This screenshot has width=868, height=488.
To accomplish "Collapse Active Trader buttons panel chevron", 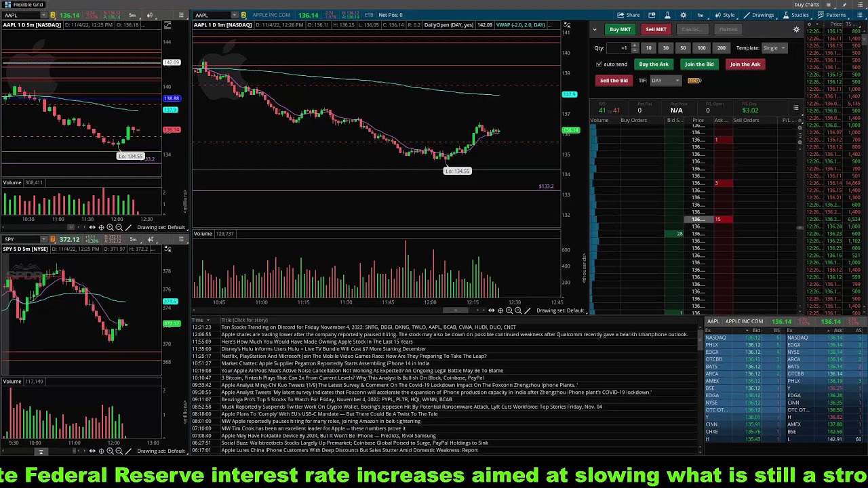I will click(595, 29).
